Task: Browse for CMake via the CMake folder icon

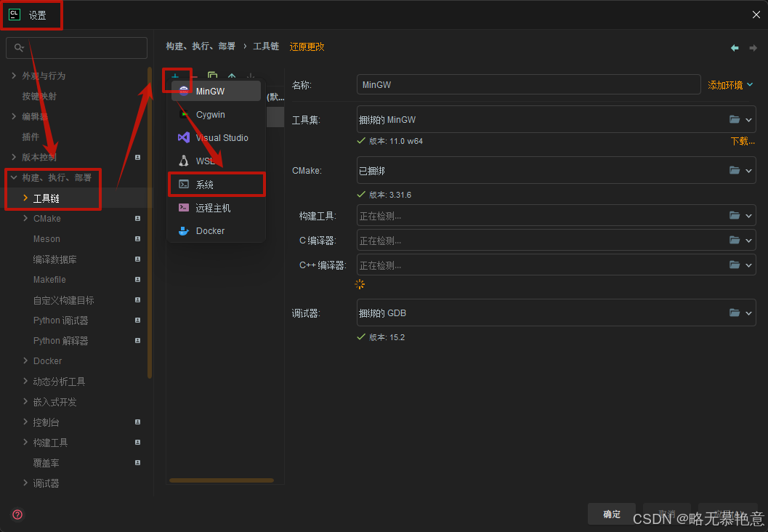Action: click(734, 170)
